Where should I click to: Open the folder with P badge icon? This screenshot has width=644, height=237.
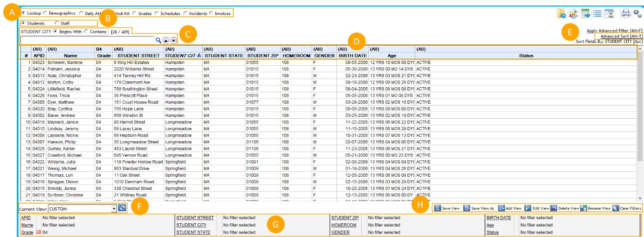click(x=561, y=13)
